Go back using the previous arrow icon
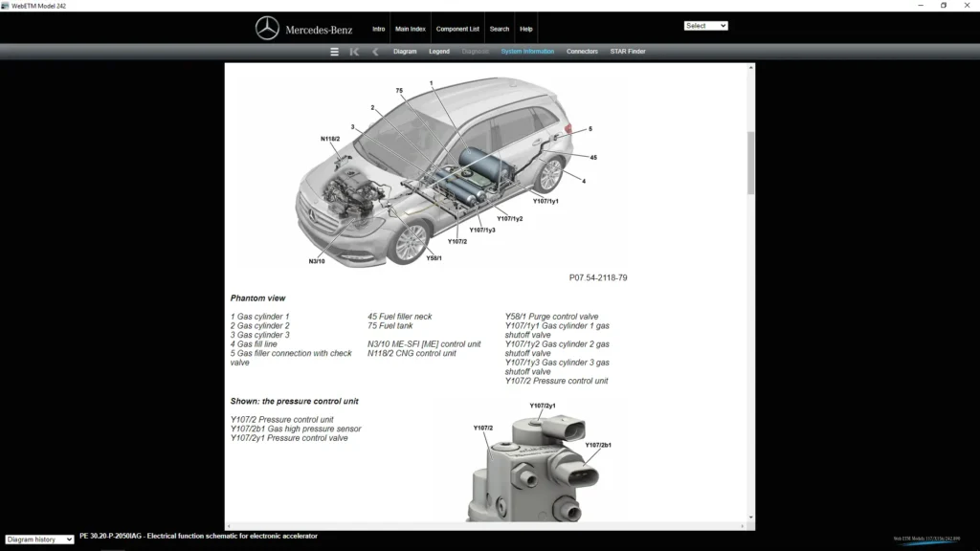Screen dimensions: 980x551 pos(374,52)
